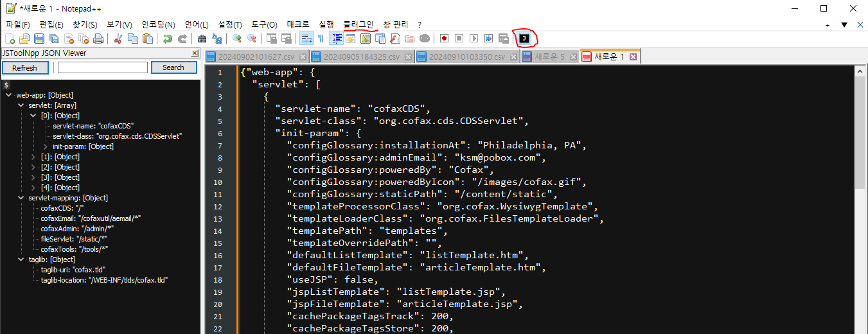The image size is (868, 334).
Task: Click the Redo toolbar arrow
Action: click(x=182, y=39)
